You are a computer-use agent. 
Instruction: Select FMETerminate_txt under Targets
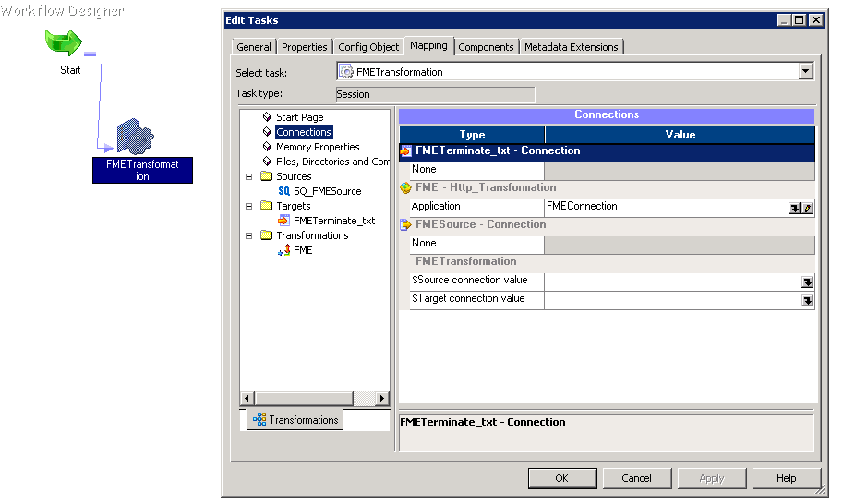pos(334,221)
